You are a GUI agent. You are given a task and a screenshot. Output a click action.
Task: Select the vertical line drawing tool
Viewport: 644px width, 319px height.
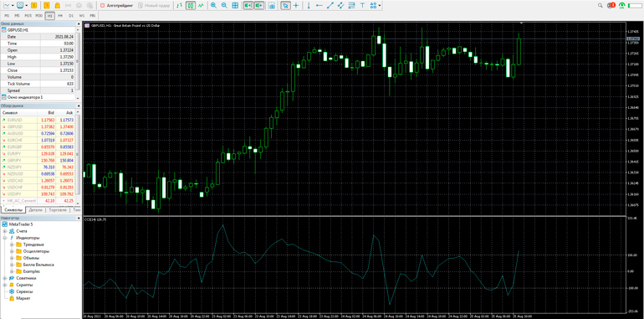[x=309, y=6]
